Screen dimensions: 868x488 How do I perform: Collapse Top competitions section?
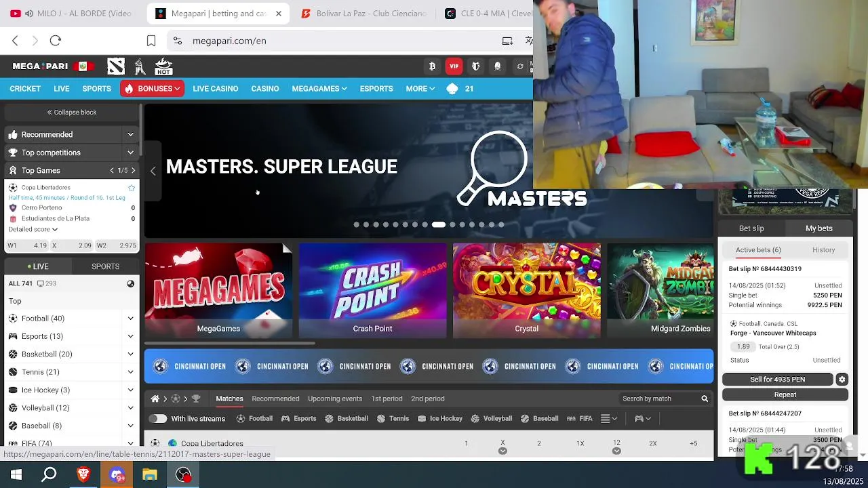pos(131,152)
